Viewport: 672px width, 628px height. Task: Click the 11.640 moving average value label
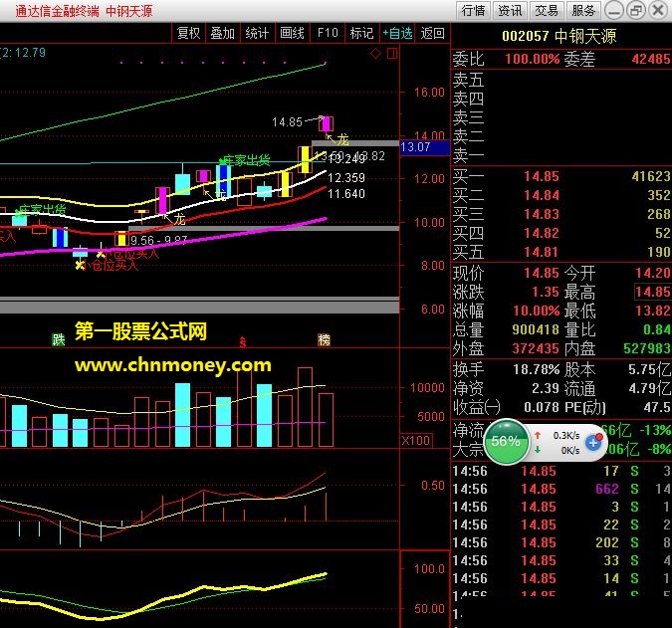tap(346, 194)
